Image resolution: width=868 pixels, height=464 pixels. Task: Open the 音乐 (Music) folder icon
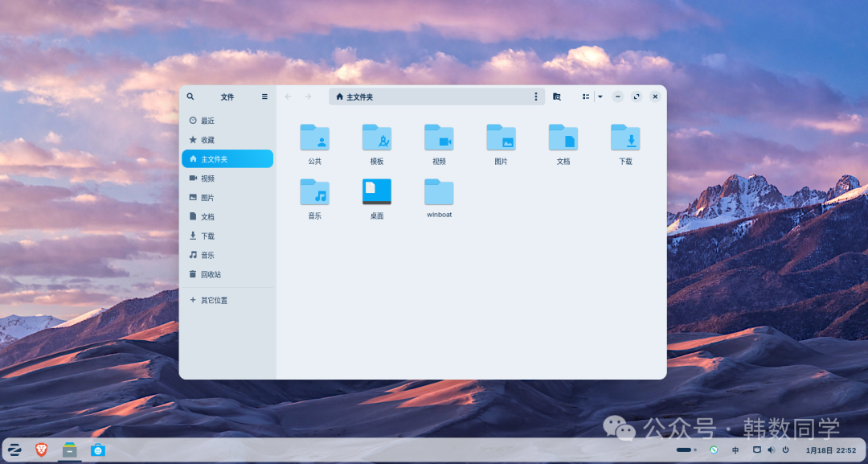pyautogui.click(x=314, y=193)
